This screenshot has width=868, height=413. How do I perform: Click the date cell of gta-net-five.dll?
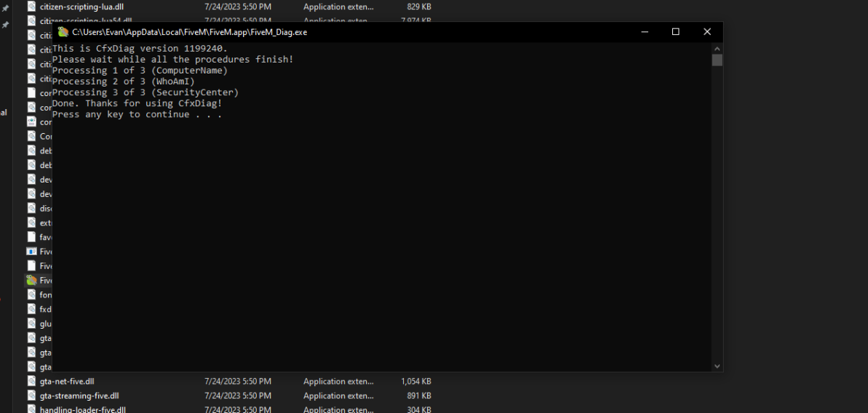[237, 382]
